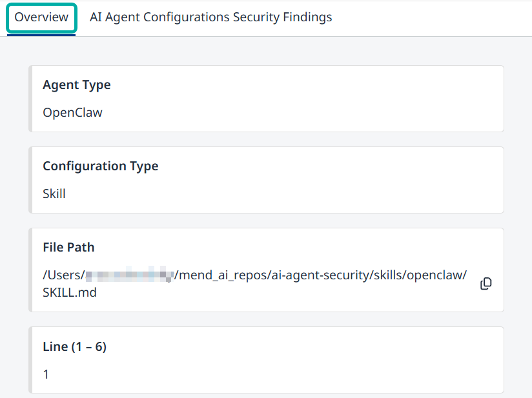Screen dimensions: 532x398
Task: Select the line number value 1
Action: point(46,374)
